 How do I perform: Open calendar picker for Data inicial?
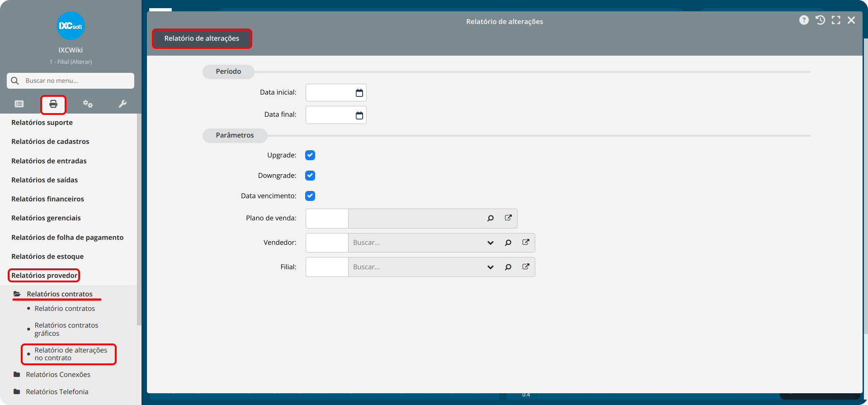pos(359,93)
